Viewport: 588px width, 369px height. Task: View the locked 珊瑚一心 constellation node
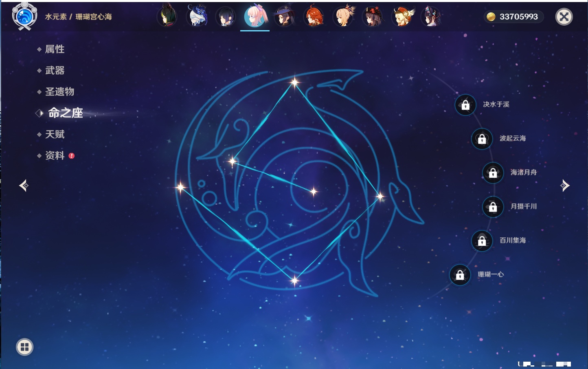click(x=460, y=275)
